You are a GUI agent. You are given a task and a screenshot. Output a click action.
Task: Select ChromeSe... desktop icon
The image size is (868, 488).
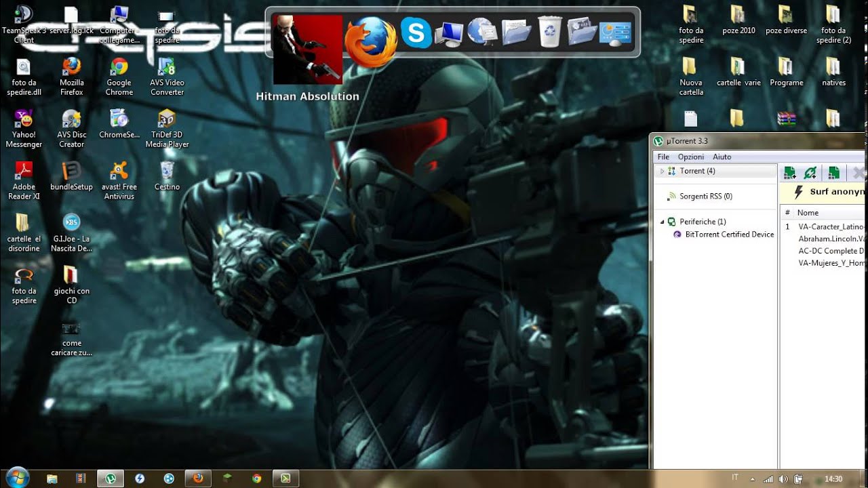pos(119,124)
